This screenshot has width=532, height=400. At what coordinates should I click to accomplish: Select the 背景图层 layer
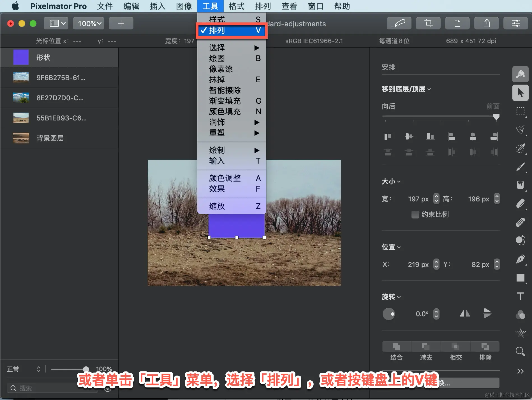coord(59,138)
